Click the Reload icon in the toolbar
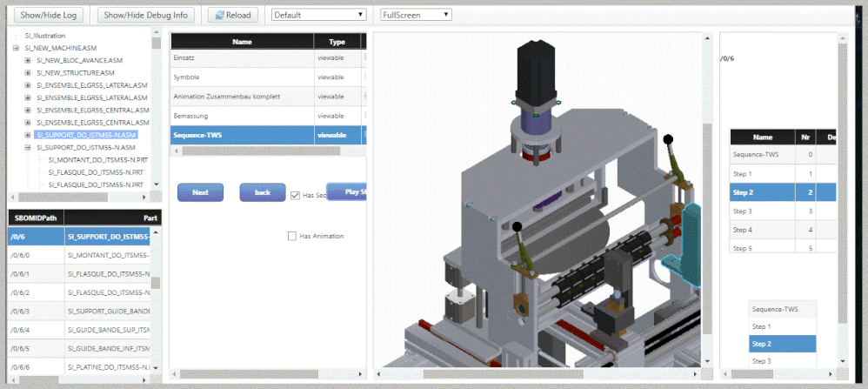The image size is (868, 389). tap(220, 16)
